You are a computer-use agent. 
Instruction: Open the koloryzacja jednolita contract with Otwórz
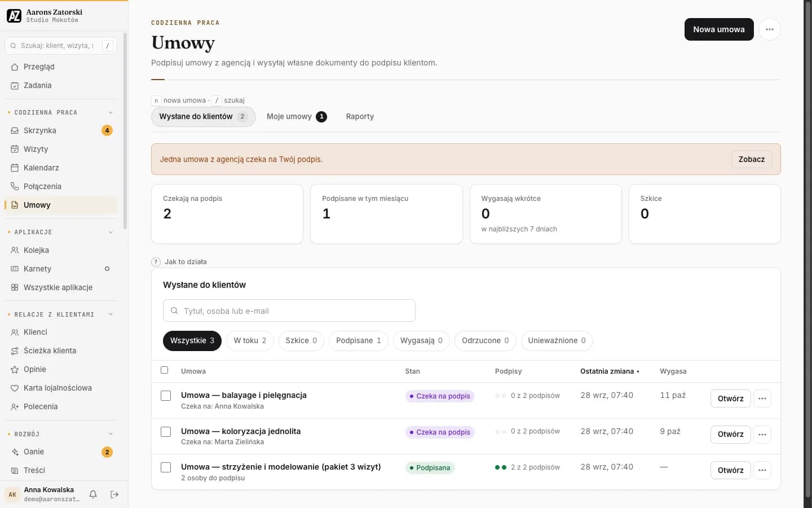point(731,434)
